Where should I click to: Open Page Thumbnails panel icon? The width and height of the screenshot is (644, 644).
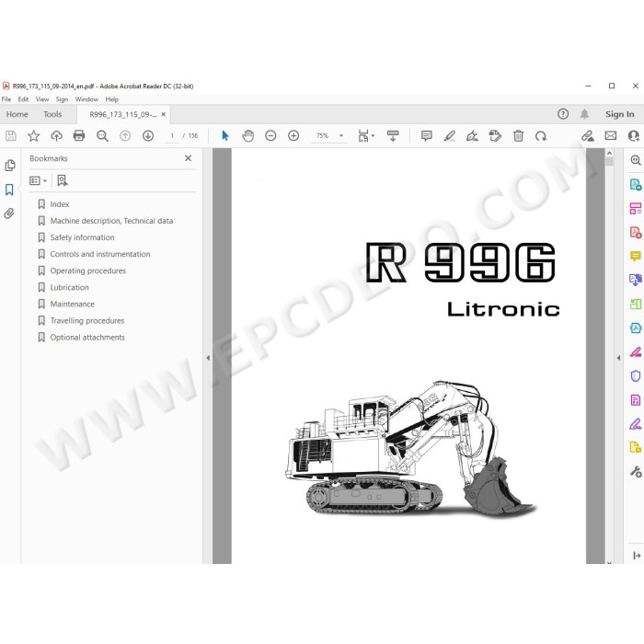(10, 165)
